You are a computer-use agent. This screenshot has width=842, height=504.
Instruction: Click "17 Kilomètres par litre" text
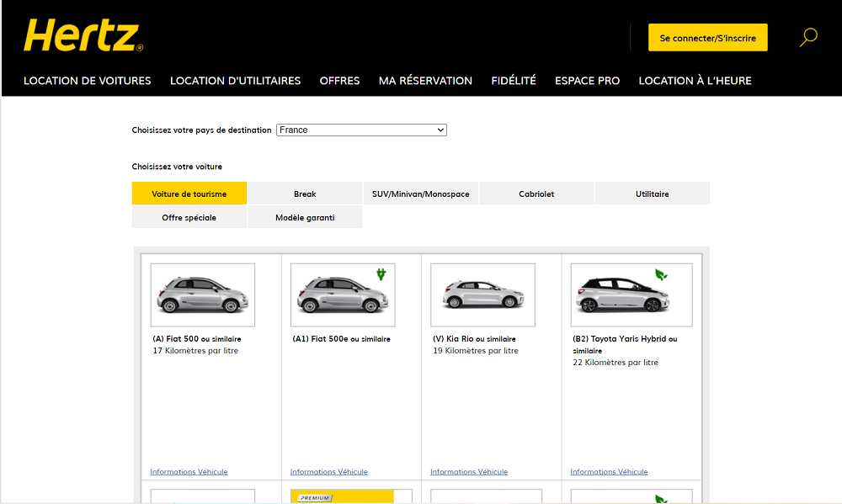tap(195, 351)
